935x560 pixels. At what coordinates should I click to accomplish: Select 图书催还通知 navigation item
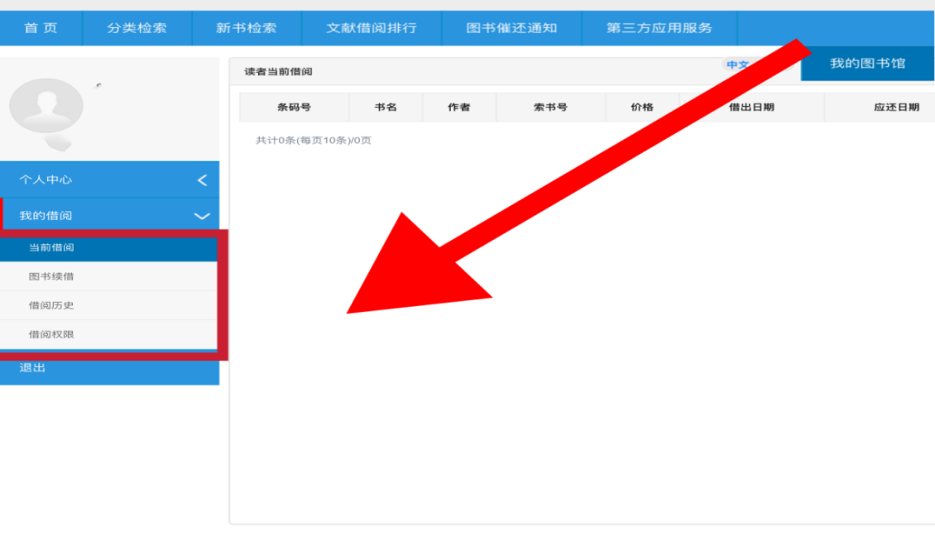coord(511,28)
